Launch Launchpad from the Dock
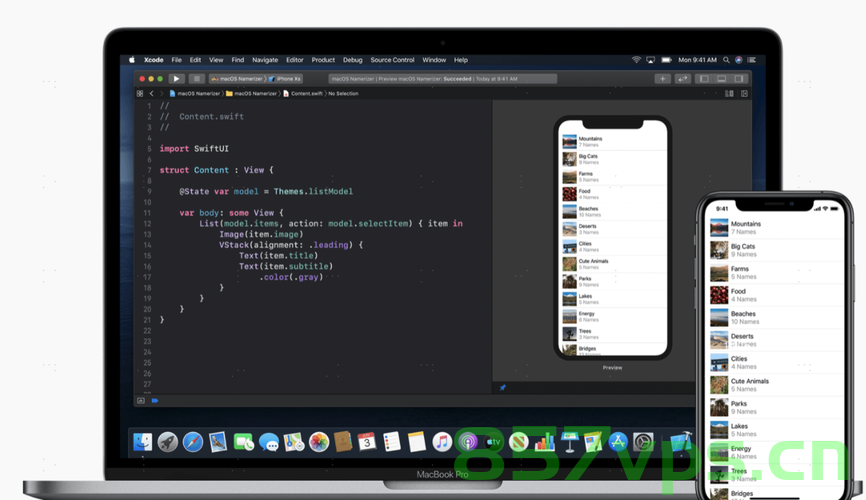Screen dimensions: 866x500 pyautogui.click(x=168, y=441)
